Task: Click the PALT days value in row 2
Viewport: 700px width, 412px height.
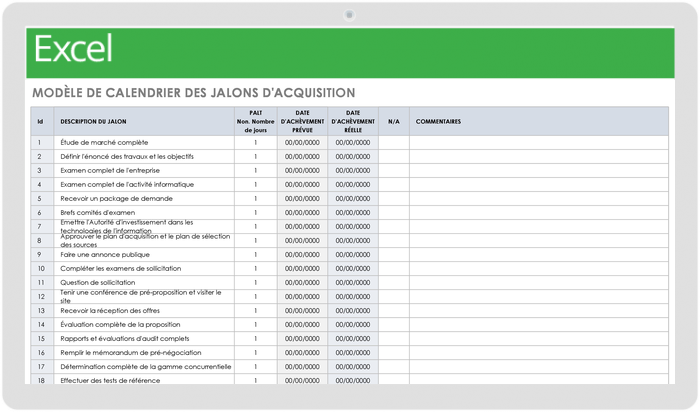Action: pos(256,157)
